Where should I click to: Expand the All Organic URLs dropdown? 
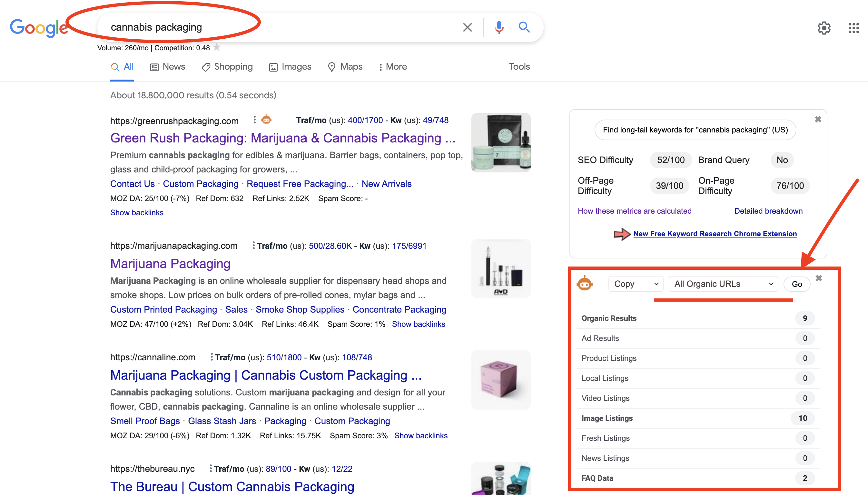click(x=723, y=284)
